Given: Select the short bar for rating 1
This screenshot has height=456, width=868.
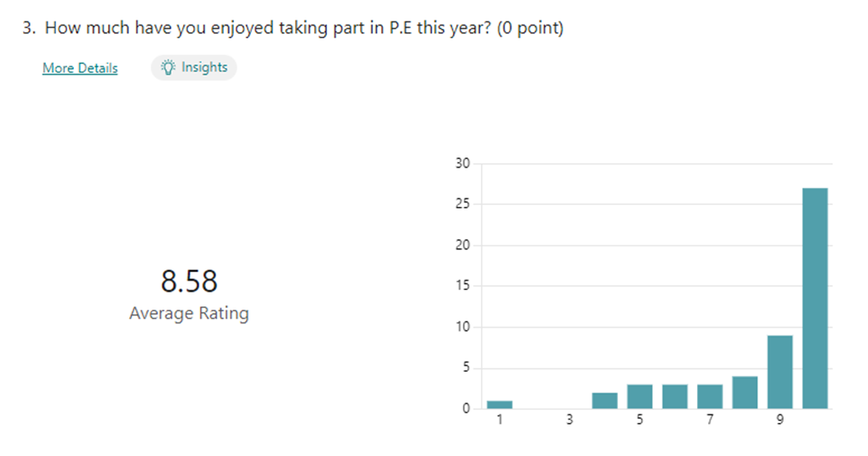Looking at the screenshot, I should 500,405.
